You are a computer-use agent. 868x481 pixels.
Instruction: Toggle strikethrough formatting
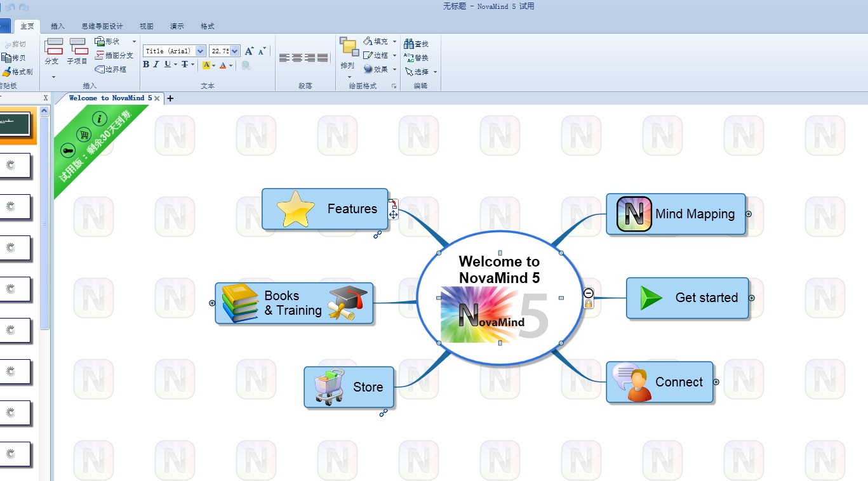point(185,65)
